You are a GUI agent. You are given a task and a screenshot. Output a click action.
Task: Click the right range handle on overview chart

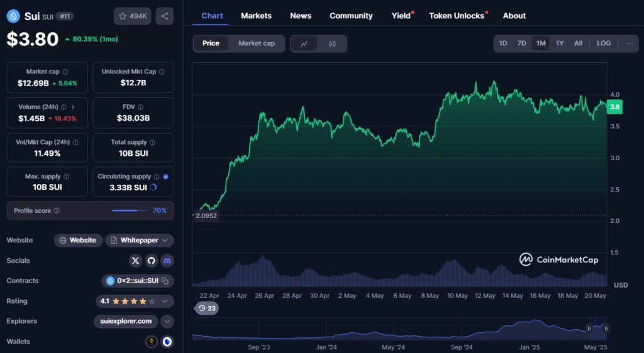click(606, 329)
